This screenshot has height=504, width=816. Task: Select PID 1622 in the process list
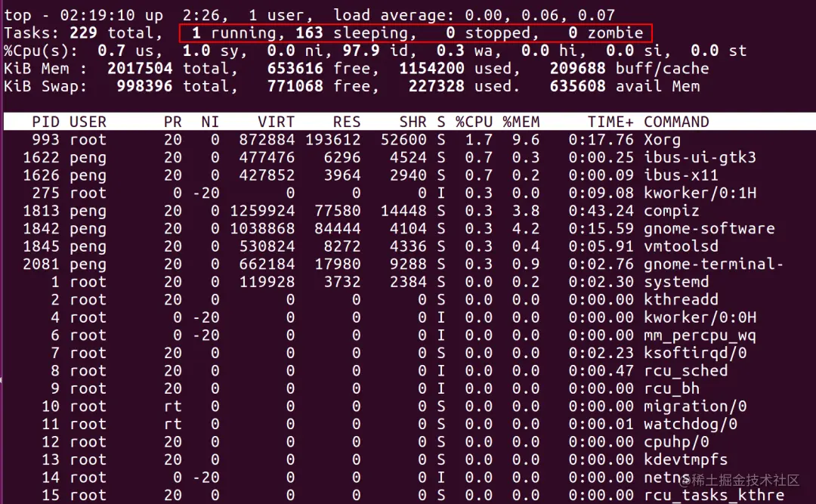(41, 157)
